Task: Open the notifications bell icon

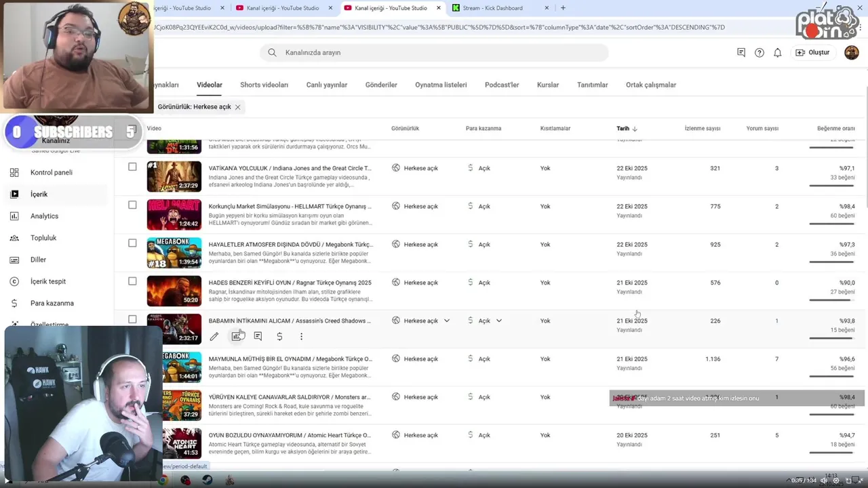Action: click(x=778, y=52)
